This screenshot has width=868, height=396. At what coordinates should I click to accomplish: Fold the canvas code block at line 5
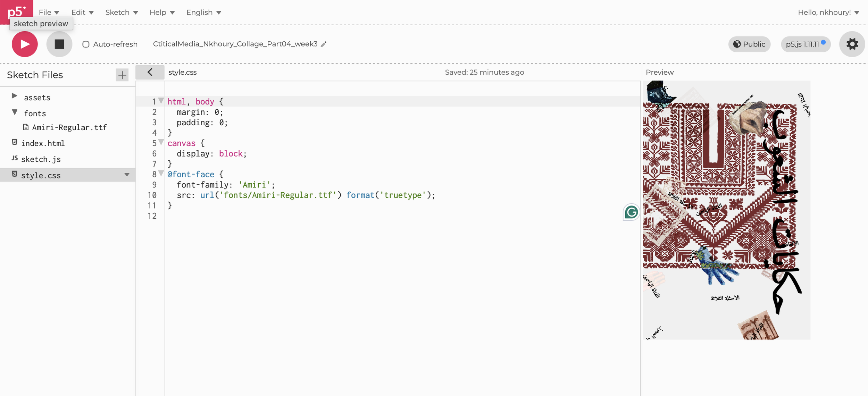[161, 142]
